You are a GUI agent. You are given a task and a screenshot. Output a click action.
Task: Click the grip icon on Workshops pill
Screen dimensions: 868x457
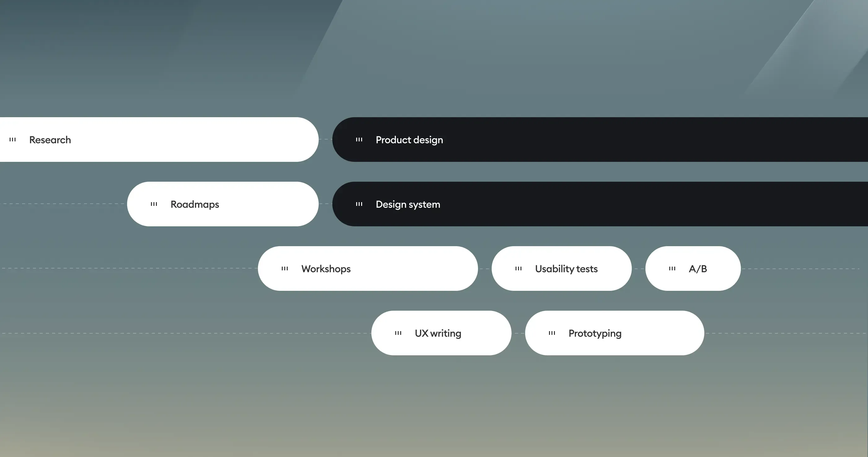tap(285, 268)
